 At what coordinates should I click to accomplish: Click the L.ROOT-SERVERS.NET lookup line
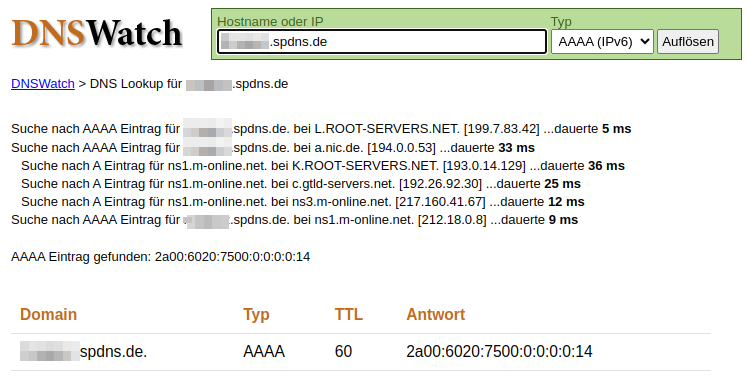point(321,129)
